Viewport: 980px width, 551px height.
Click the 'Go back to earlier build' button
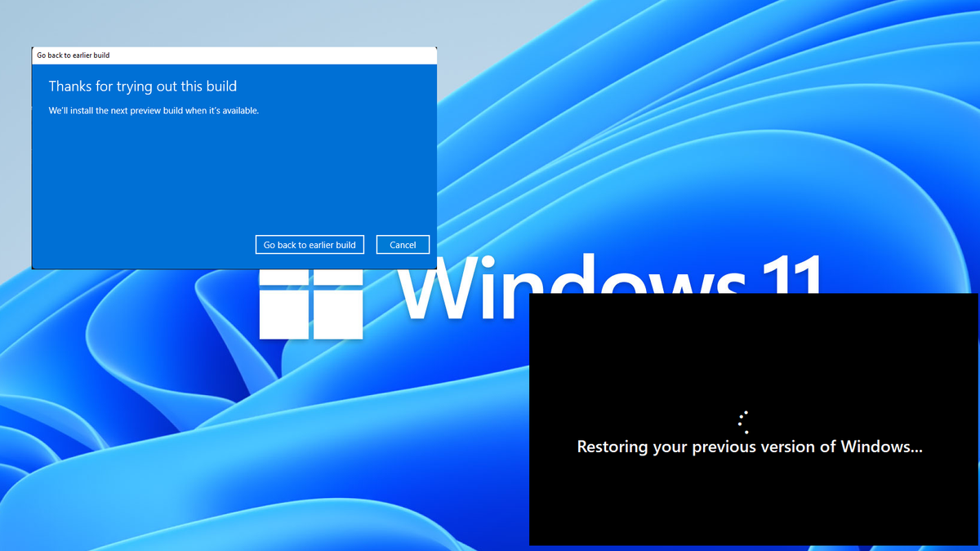[310, 245]
